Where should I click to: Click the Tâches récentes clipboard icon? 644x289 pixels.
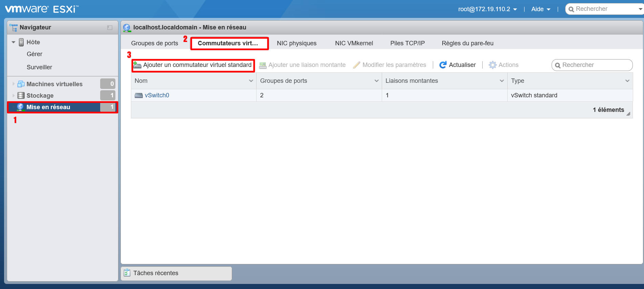pos(127,273)
